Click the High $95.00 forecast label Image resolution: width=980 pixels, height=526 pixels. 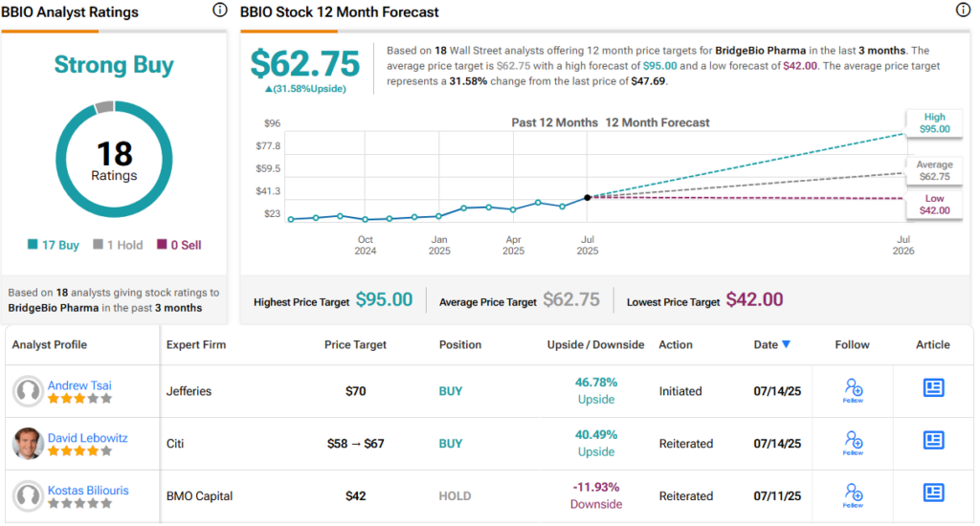click(x=934, y=123)
